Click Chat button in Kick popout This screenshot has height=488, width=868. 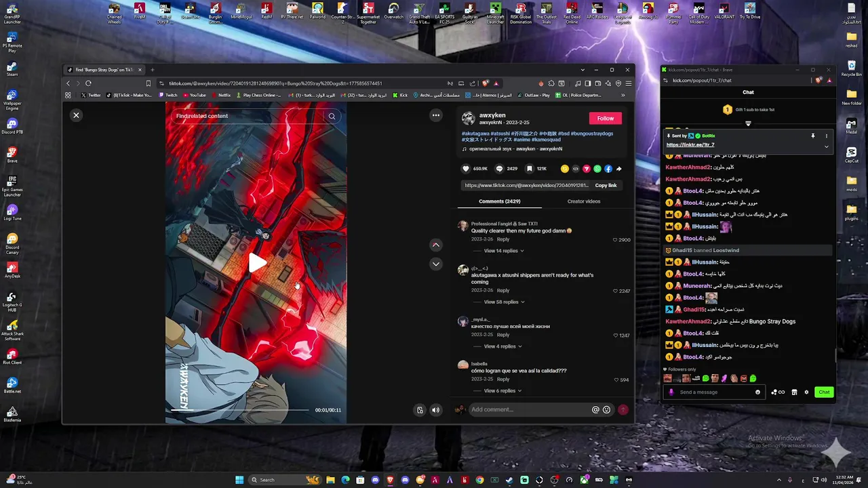tap(824, 392)
